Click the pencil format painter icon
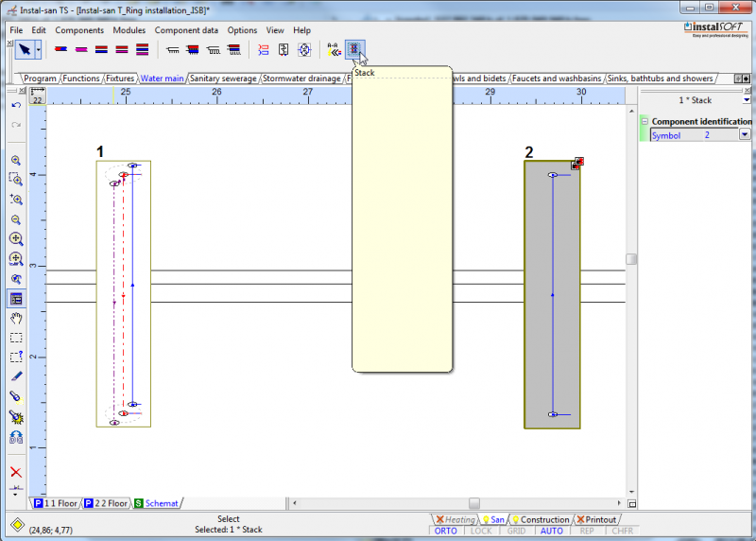The width and height of the screenshot is (756, 541). (16, 376)
